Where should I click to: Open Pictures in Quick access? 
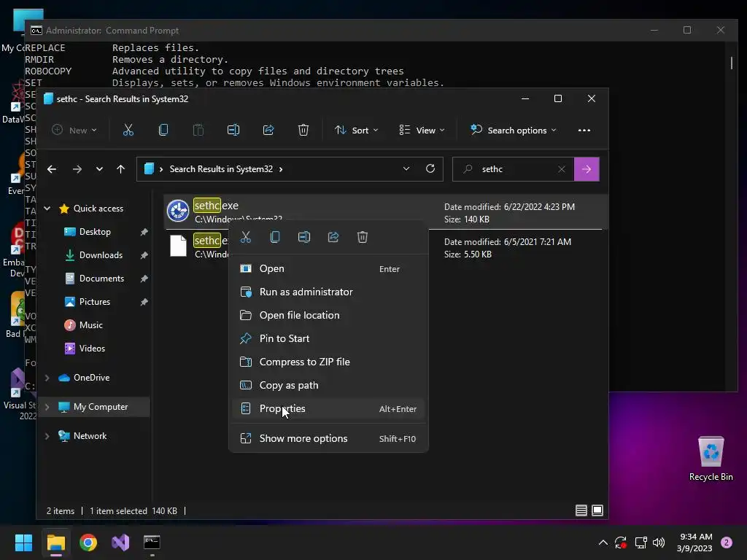(x=95, y=301)
